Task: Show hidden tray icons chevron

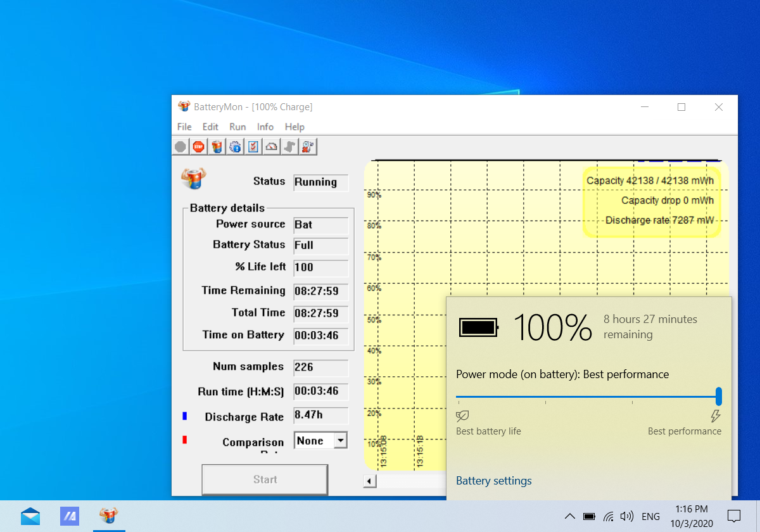Action: 569,516
